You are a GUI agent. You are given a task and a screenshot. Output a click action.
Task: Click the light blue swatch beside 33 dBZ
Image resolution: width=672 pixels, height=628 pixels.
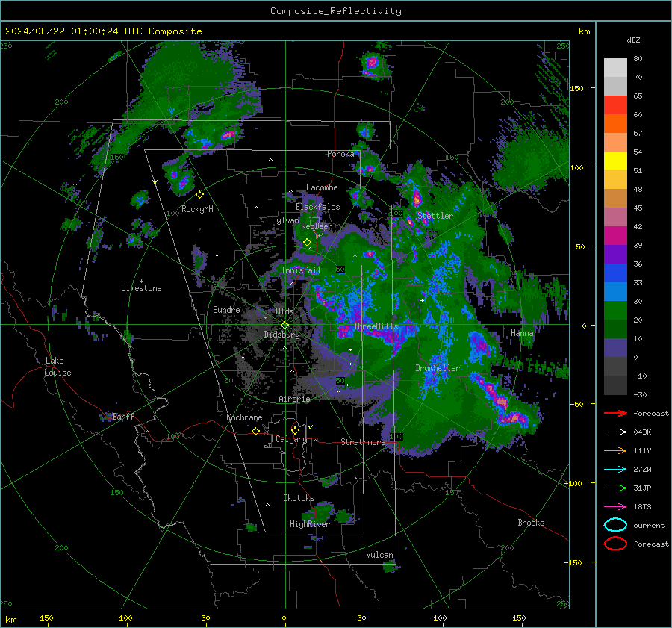(x=615, y=291)
